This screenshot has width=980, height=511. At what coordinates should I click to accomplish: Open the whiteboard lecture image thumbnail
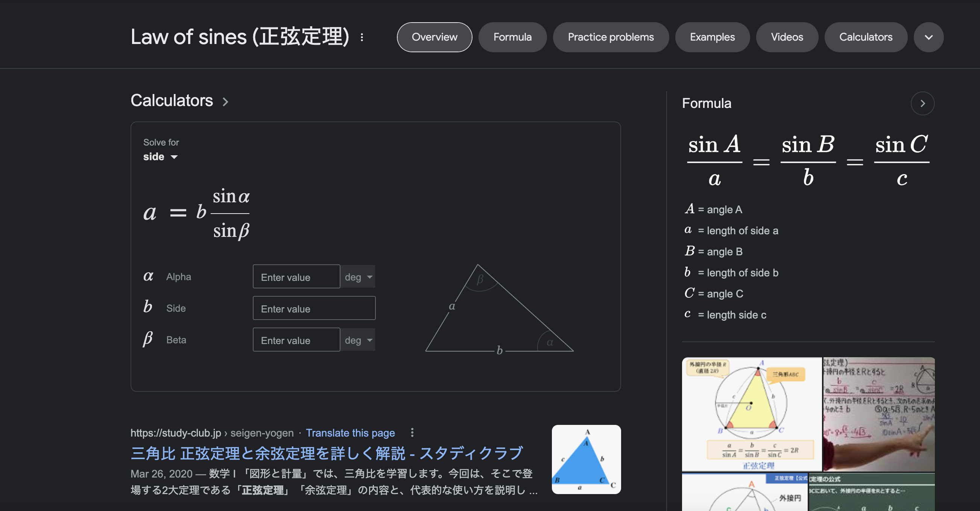tap(879, 414)
